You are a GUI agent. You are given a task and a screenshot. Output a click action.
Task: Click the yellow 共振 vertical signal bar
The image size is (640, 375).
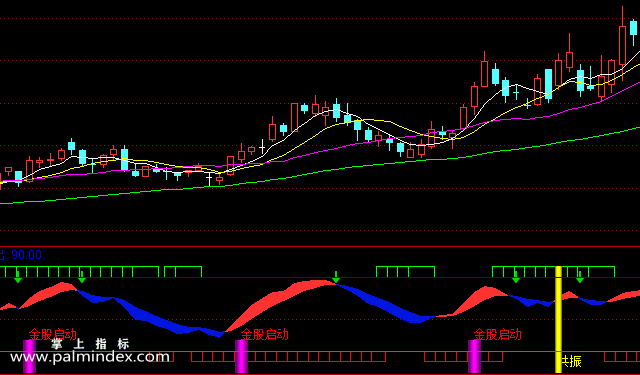pyautogui.click(x=558, y=320)
